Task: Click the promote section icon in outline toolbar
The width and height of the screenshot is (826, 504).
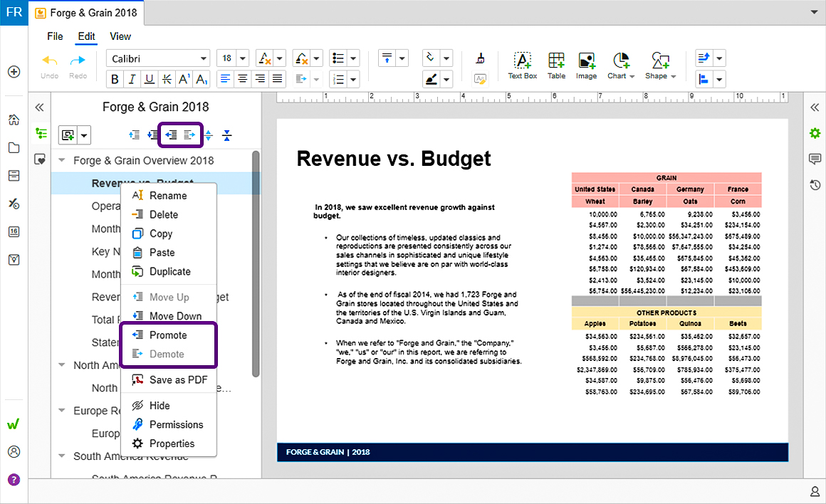Action: coord(171,135)
